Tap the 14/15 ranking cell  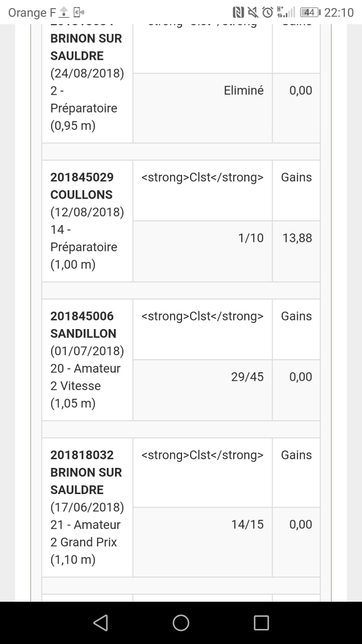[247, 524]
